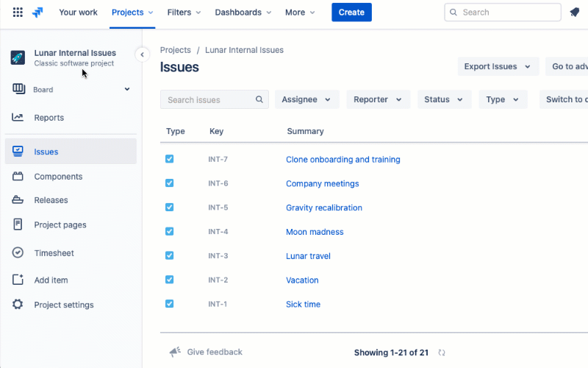Toggle the checkbox for INT-4
Viewport: 588px width, 368px height.
point(170,231)
